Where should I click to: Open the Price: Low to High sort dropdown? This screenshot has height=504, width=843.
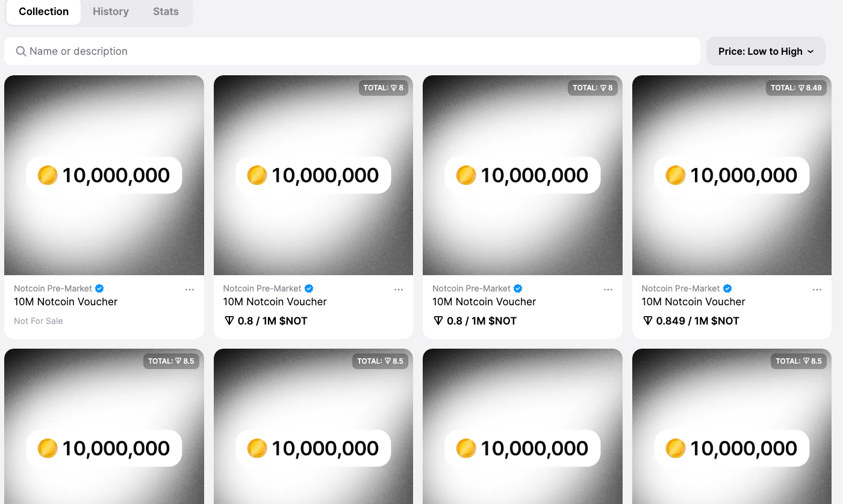[765, 51]
